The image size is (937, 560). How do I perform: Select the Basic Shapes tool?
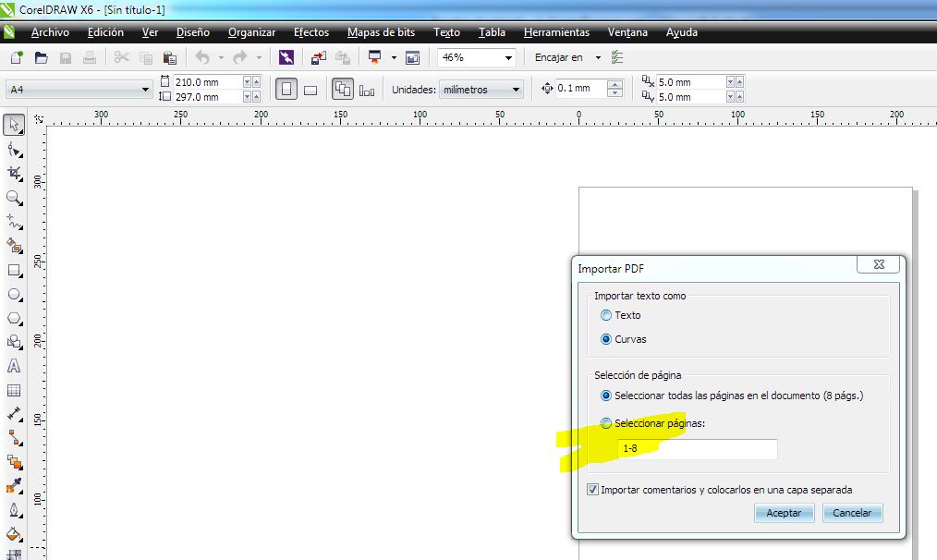[15, 342]
